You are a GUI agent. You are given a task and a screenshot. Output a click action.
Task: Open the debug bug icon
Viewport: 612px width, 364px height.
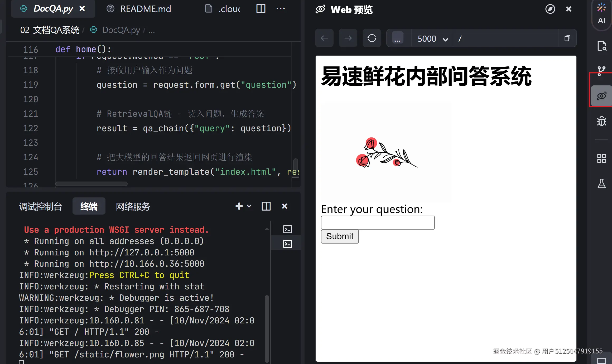(601, 121)
